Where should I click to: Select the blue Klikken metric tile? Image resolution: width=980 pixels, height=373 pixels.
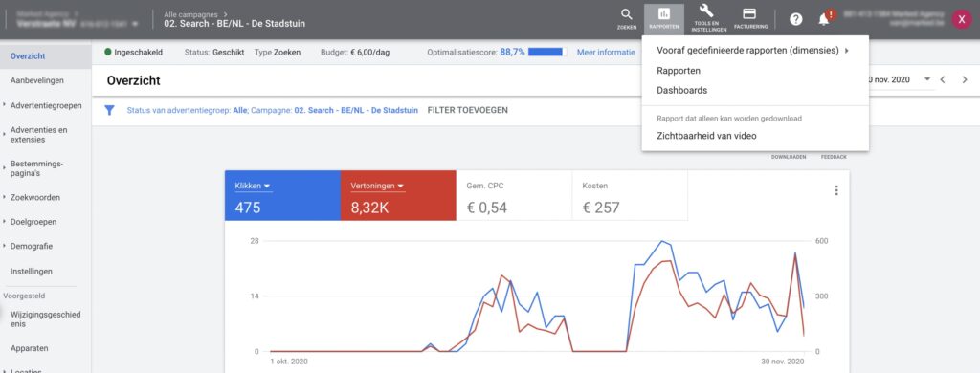pos(282,196)
